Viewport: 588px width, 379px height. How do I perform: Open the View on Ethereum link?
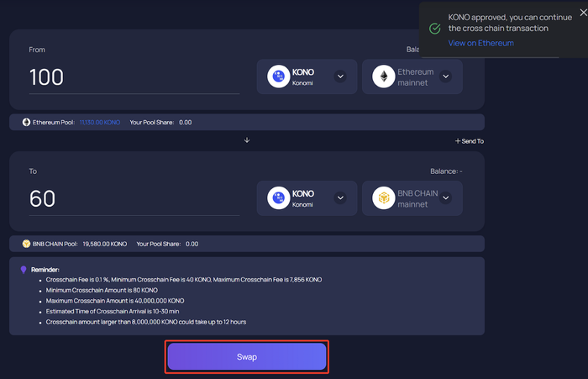[x=481, y=43]
